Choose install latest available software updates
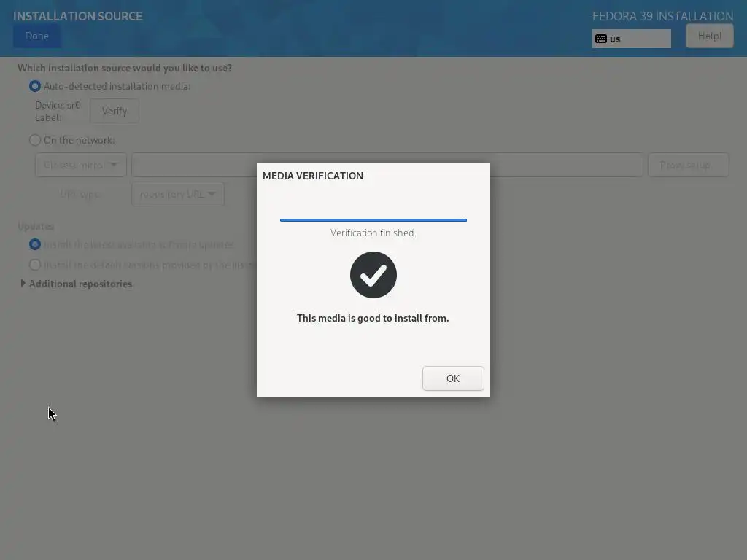This screenshot has width=747, height=560. click(35, 244)
